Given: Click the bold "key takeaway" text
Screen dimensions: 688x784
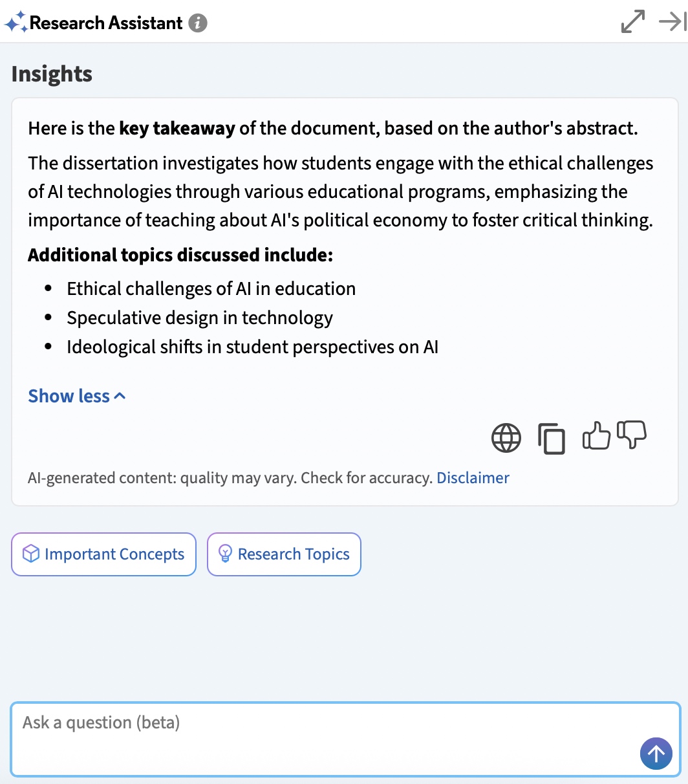Looking at the screenshot, I should tap(177, 128).
